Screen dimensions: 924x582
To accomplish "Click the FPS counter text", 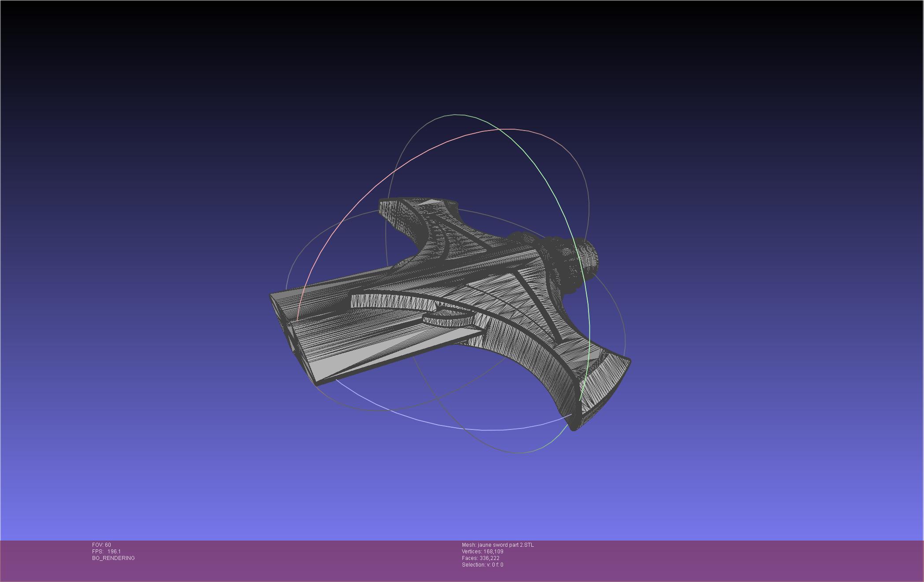I will pos(106,552).
